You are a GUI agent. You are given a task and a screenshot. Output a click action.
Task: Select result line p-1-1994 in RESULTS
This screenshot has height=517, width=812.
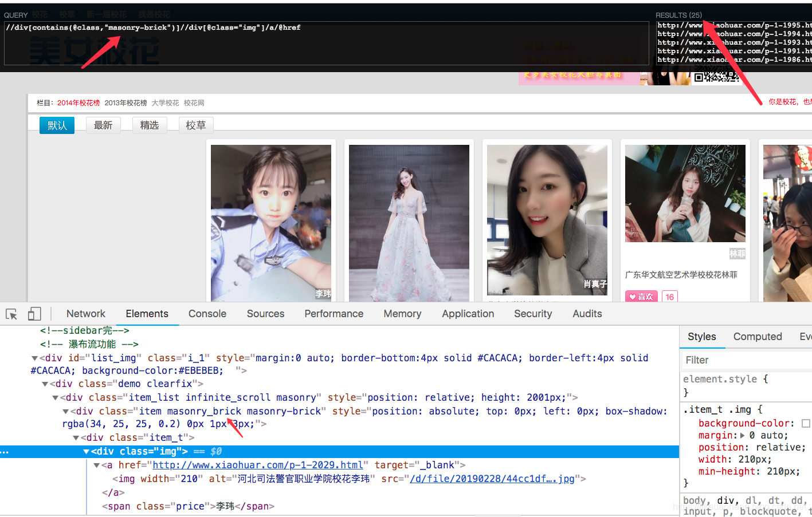click(734, 34)
